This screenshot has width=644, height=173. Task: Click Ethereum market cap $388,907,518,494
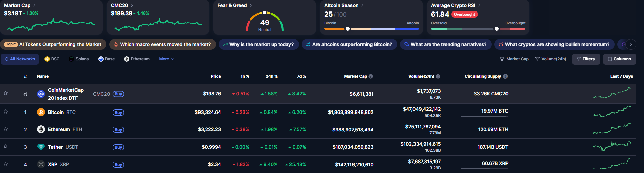point(353,130)
